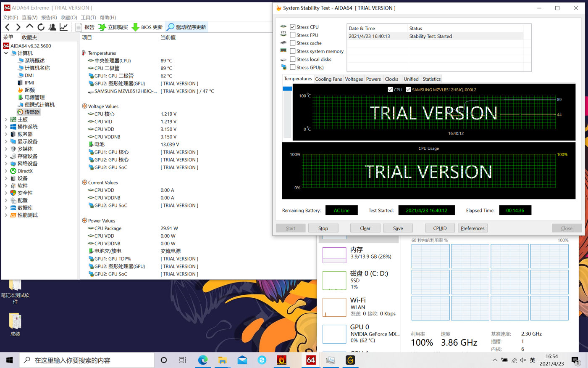This screenshot has width=588, height=368.
Task: Switch to the Voltages tab
Action: 354,79
